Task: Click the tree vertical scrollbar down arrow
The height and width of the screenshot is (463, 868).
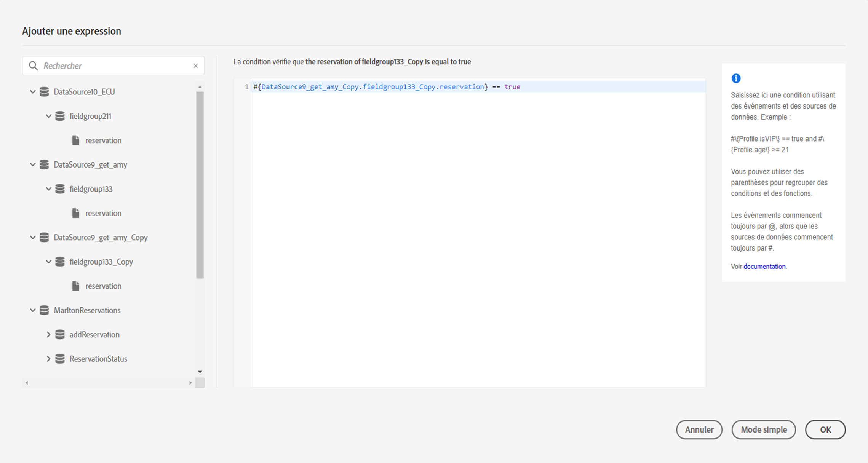Action: click(200, 372)
